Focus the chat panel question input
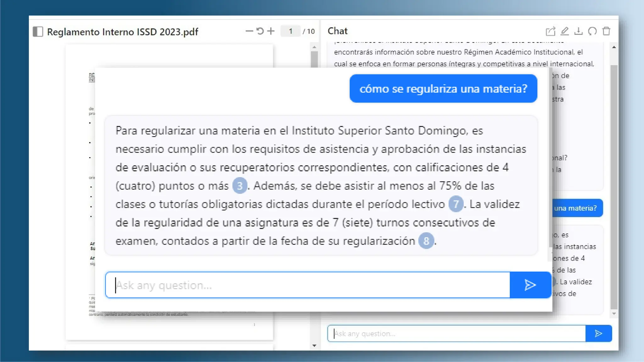 [x=456, y=333]
